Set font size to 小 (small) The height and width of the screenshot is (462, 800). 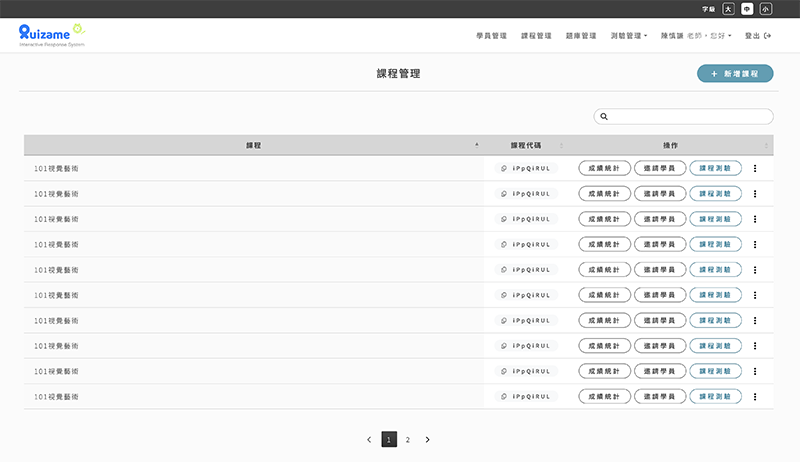tap(765, 8)
